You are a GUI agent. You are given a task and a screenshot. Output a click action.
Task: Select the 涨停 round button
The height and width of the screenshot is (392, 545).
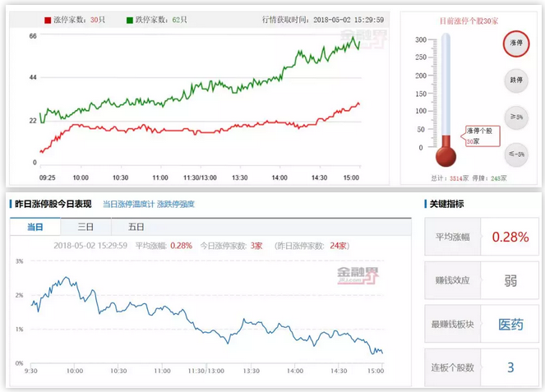click(515, 44)
